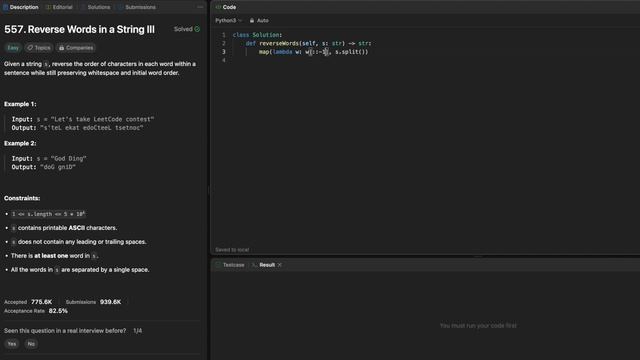The height and width of the screenshot is (360, 640).
Task: Answer Yes to interview question
Action: coord(12,344)
